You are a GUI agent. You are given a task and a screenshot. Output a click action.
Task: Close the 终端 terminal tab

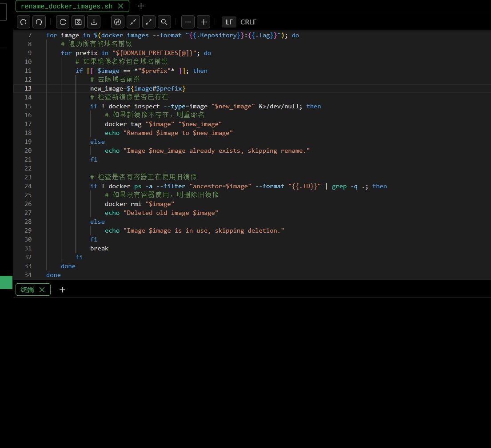pyautogui.click(x=42, y=289)
